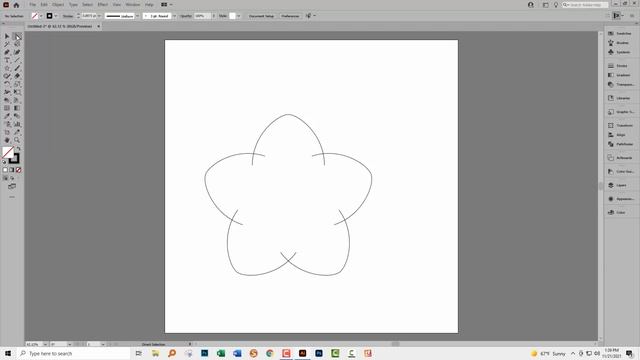Open the Edit menu

pyautogui.click(x=44, y=4)
